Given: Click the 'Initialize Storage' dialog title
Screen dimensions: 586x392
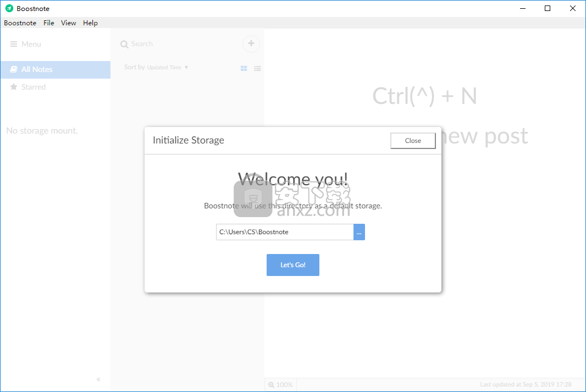Looking at the screenshot, I should click(x=189, y=140).
